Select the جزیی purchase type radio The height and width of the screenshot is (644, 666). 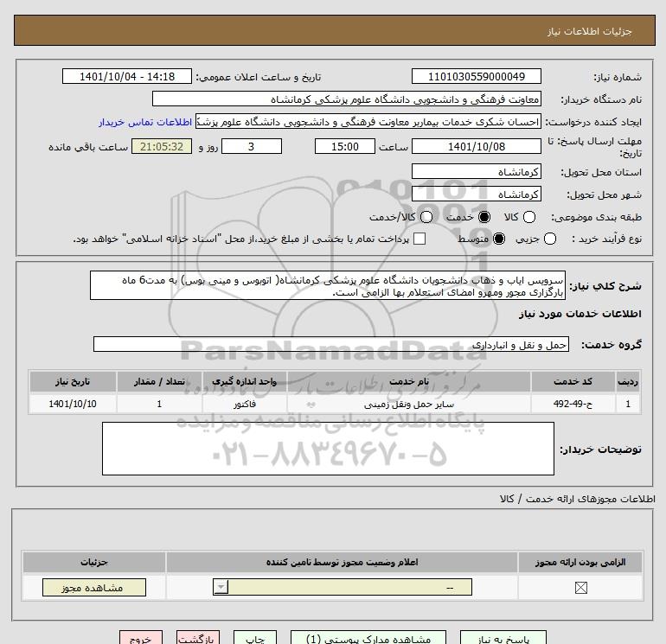point(549,239)
